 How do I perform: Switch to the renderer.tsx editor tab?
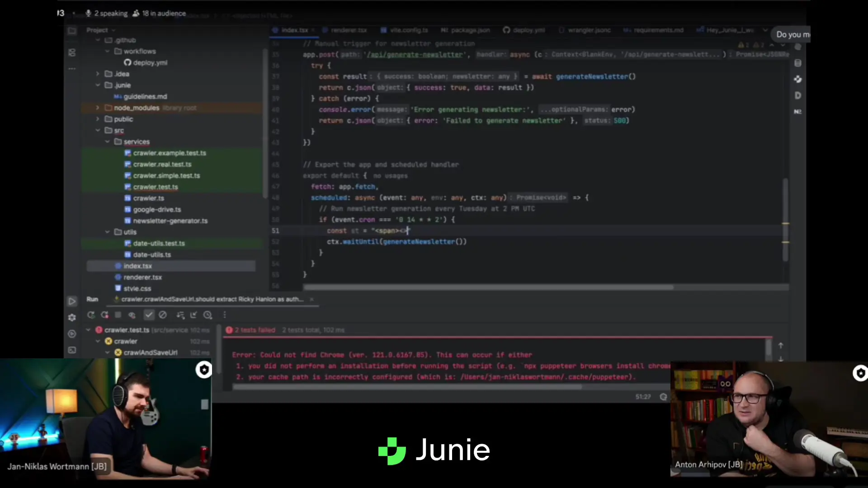pos(344,30)
